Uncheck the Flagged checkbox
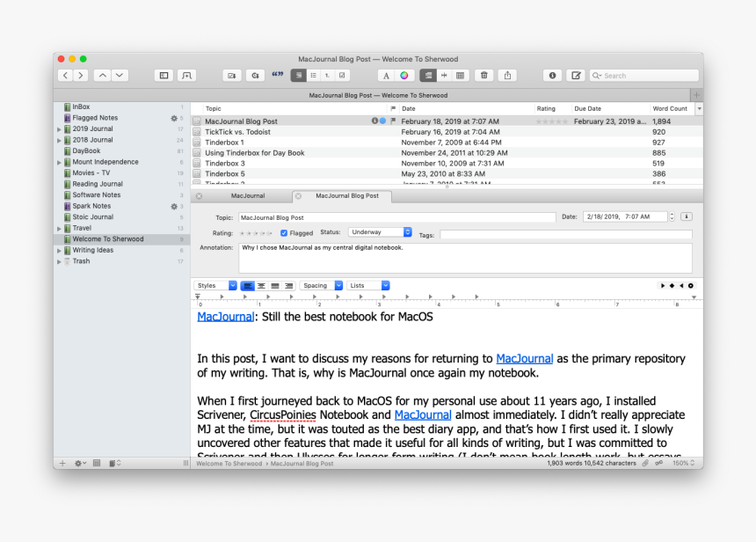 [284, 233]
